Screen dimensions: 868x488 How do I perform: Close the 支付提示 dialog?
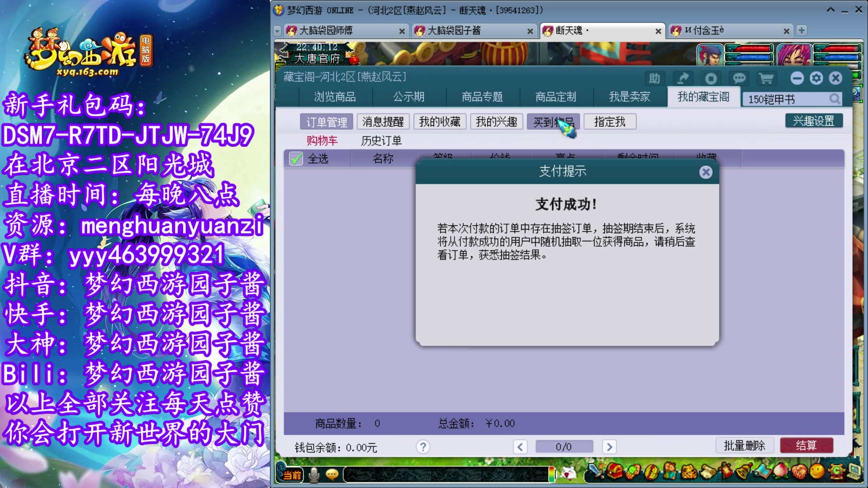point(705,172)
